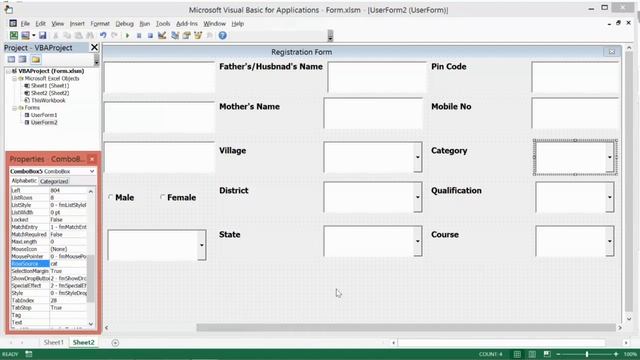Open the State combo box dropdown arrow
The image size is (640, 360).
(417, 241)
